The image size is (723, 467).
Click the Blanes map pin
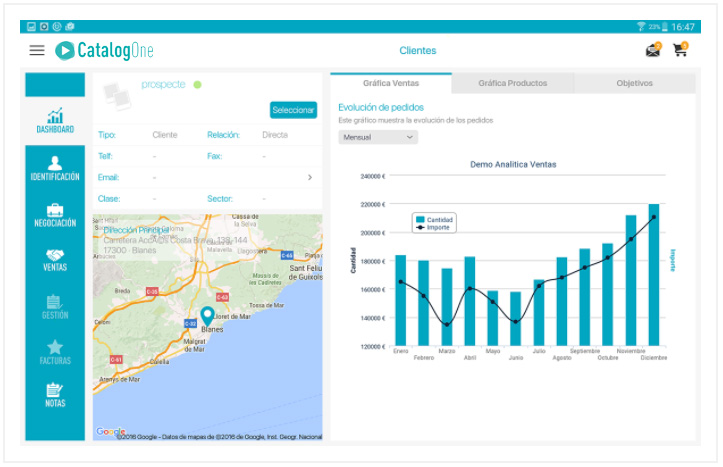(207, 316)
